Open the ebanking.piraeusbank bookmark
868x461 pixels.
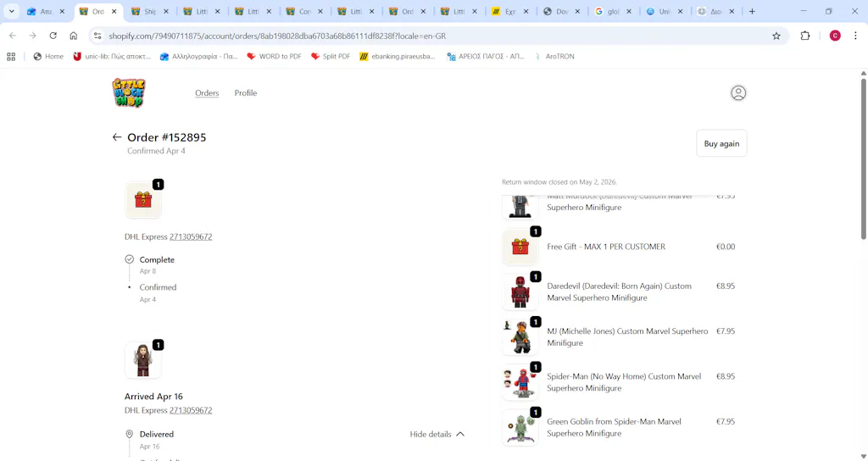[x=397, y=57]
